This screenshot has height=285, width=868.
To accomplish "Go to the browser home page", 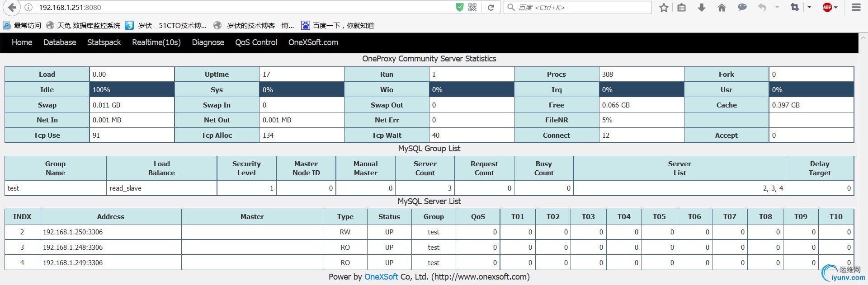I will pyautogui.click(x=722, y=7).
